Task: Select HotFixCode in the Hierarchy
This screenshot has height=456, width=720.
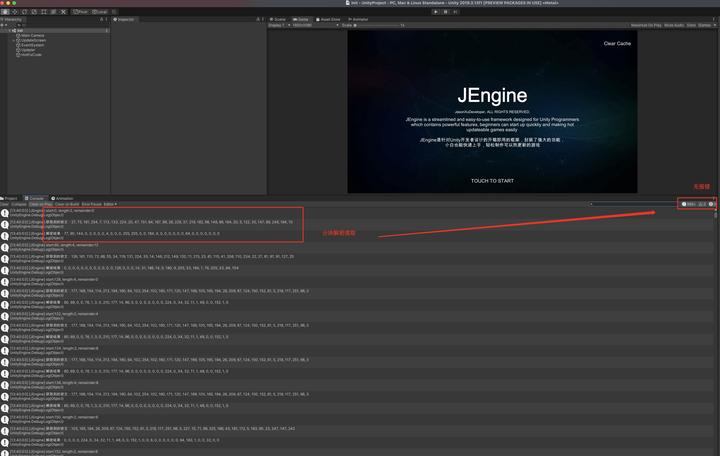Action: [29, 55]
